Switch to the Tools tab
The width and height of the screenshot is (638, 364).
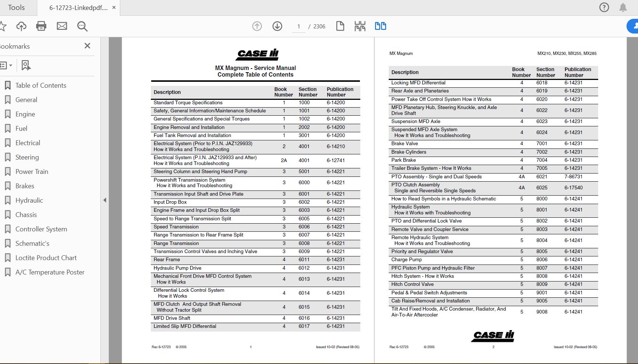pyautogui.click(x=17, y=7)
